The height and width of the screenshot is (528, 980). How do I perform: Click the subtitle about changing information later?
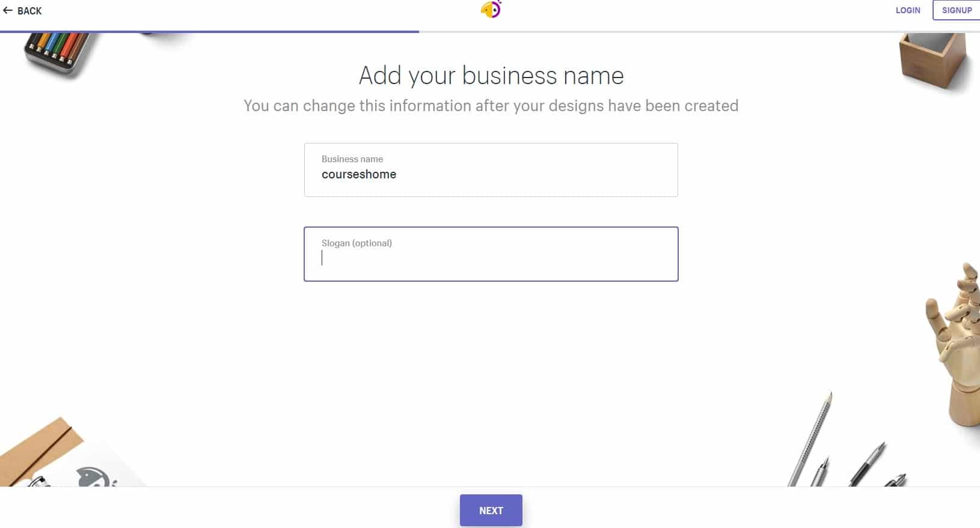pos(491,106)
